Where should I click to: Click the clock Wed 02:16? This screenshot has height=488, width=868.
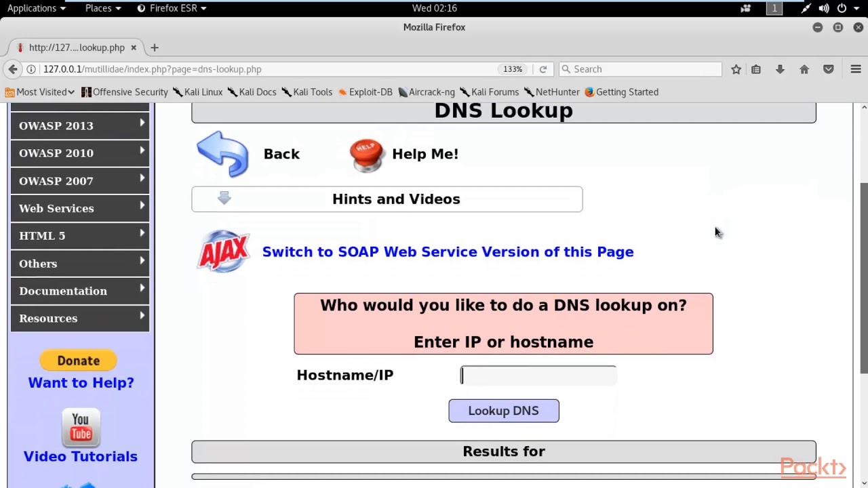[434, 8]
